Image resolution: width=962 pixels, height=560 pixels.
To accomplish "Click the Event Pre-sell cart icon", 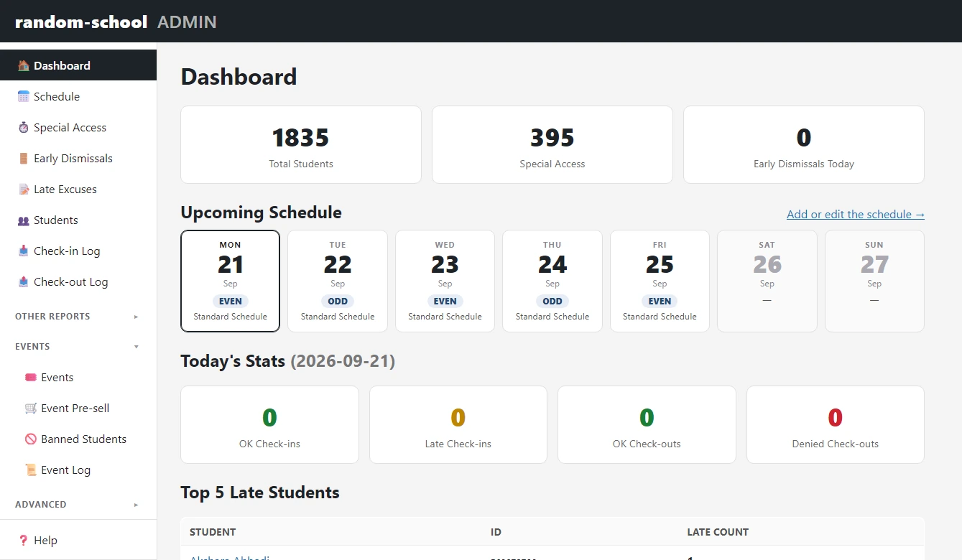I will coord(31,408).
